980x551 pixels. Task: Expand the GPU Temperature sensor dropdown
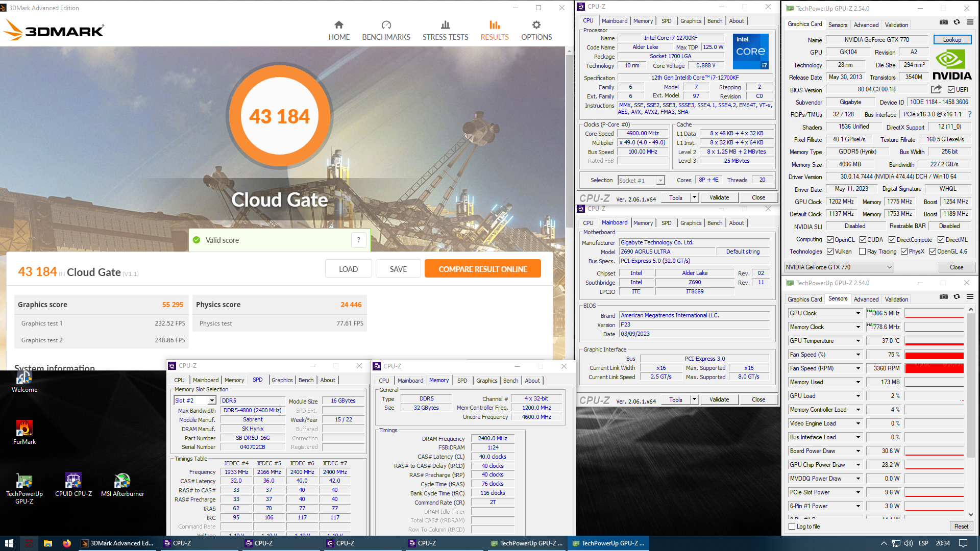tap(858, 341)
